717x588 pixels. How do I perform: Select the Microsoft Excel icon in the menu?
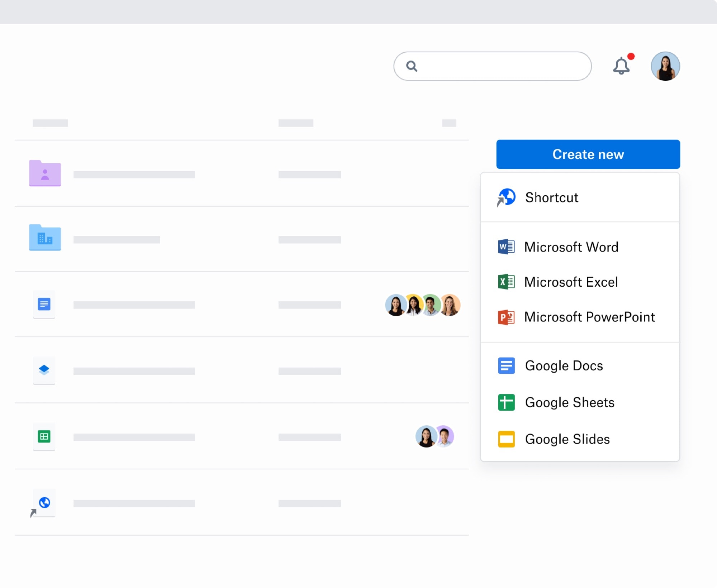tap(506, 282)
